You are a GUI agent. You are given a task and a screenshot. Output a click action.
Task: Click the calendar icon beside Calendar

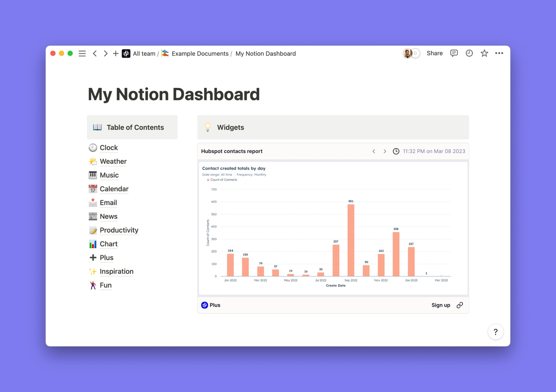93,189
